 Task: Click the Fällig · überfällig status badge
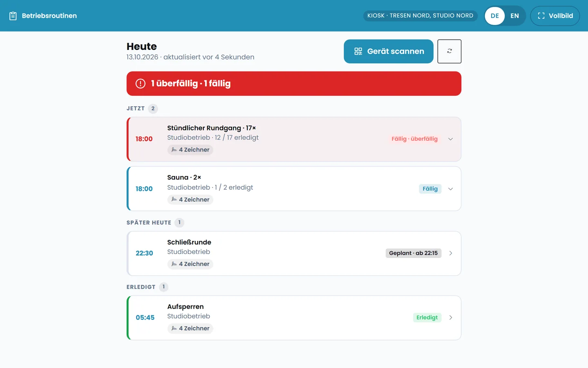414,139
